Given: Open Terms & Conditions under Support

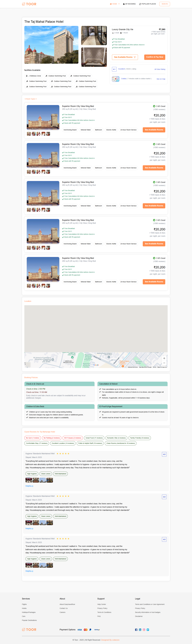Looking at the screenshot, I should 104,612.
